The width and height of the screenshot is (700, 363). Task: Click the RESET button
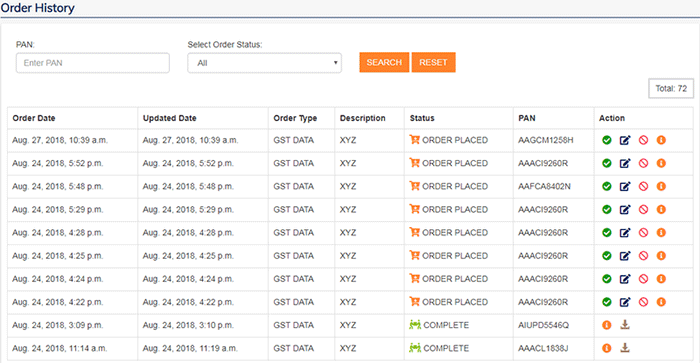pyautogui.click(x=433, y=62)
